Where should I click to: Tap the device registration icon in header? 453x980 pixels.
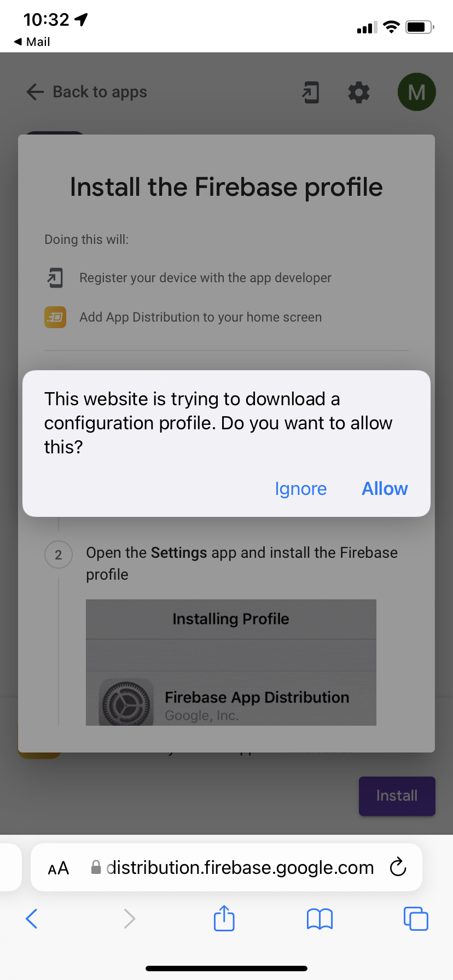(x=310, y=92)
